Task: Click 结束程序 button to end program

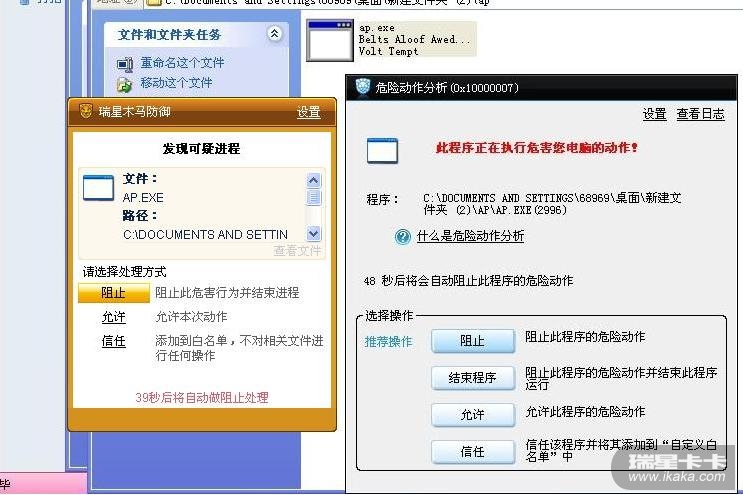Action: (x=472, y=378)
